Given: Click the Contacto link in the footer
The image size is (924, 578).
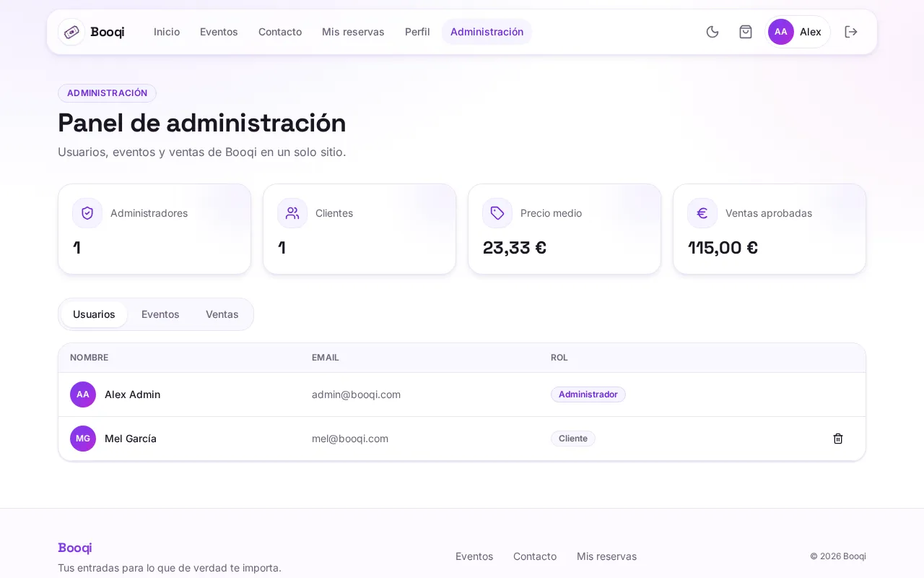Looking at the screenshot, I should point(535,556).
